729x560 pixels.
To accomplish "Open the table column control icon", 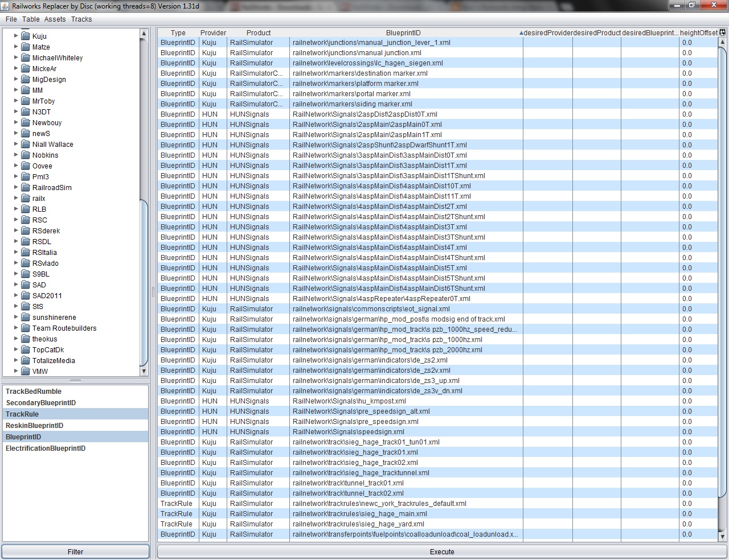I will (x=723, y=32).
